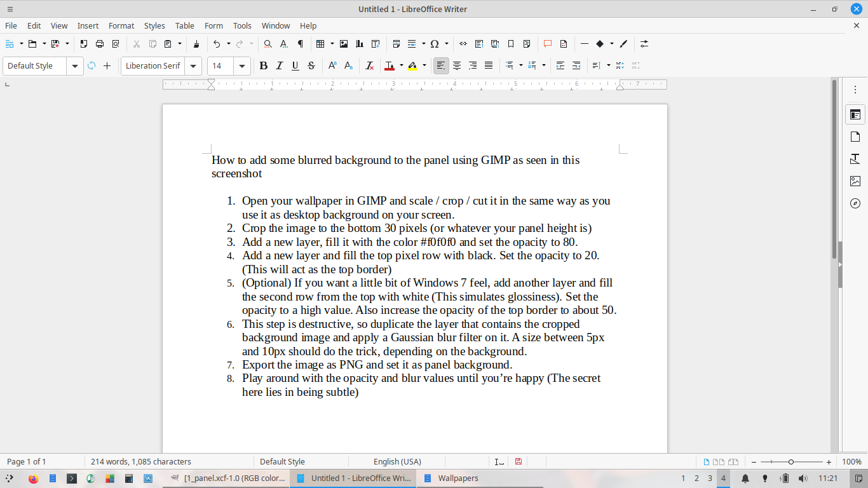The width and height of the screenshot is (868, 488).
Task: Toggle Bold formatting
Action: 264,65
